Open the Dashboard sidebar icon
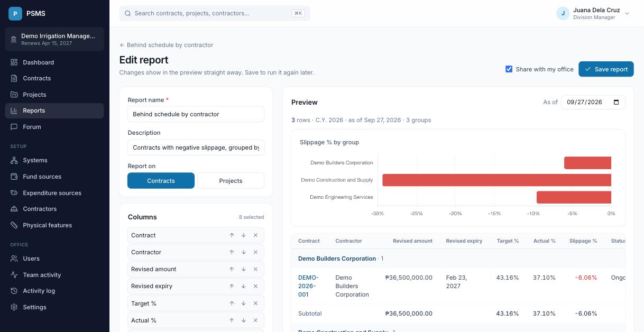The height and width of the screenshot is (332, 644). coord(14,62)
